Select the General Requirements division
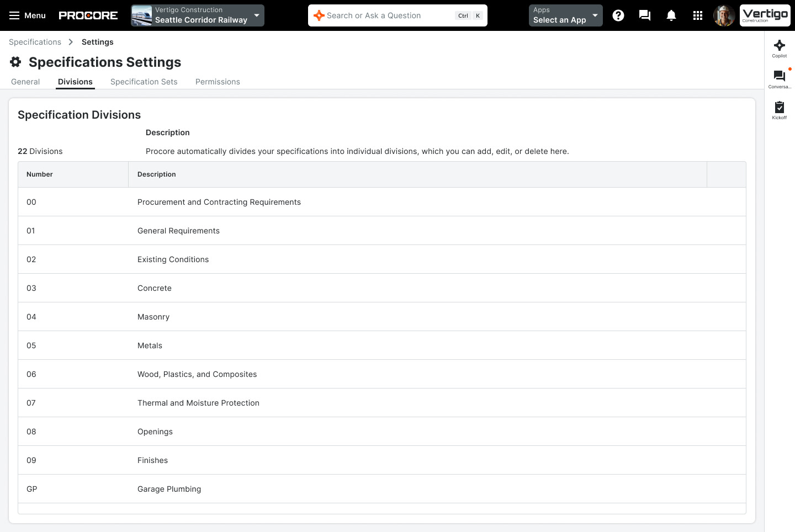 (382, 231)
